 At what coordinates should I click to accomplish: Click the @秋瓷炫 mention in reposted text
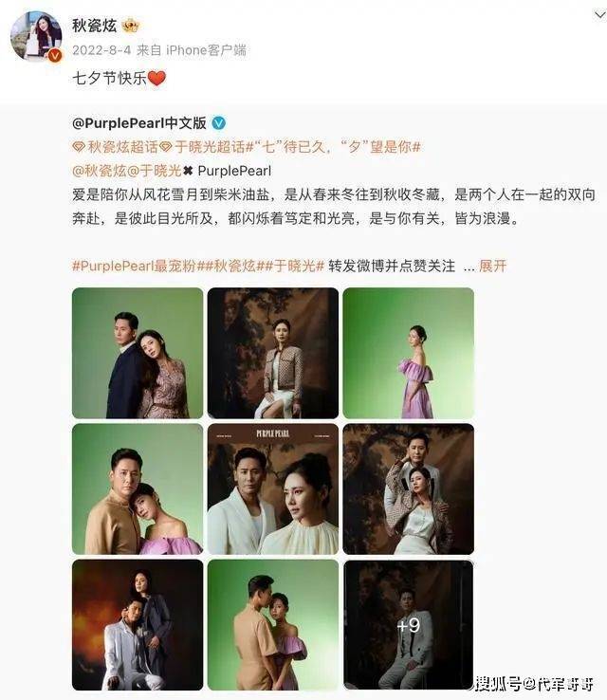coord(100,171)
